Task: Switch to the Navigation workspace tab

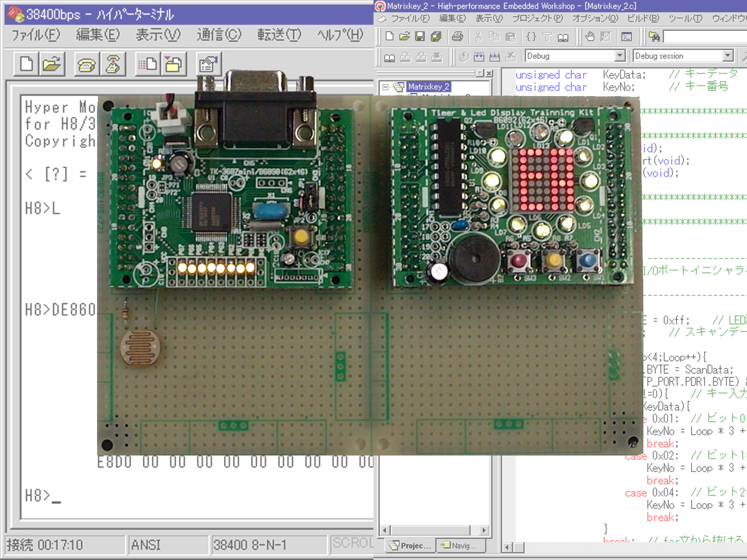Action: pos(459,545)
